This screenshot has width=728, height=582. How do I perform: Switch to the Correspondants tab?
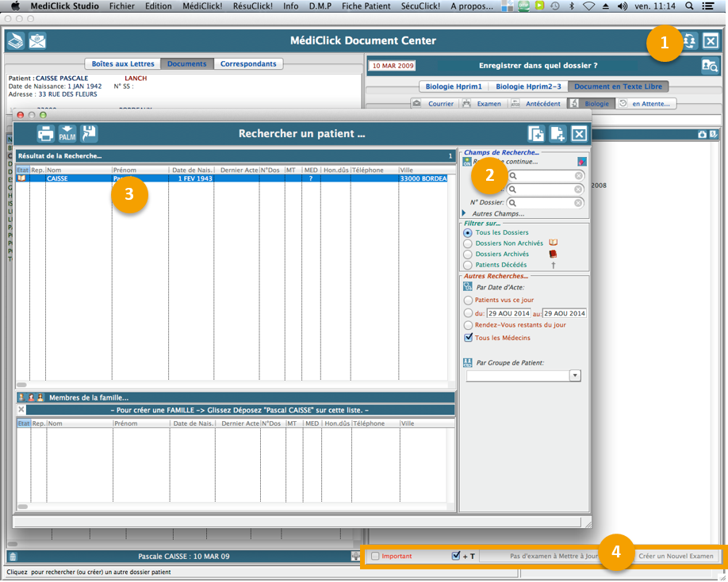pyautogui.click(x=248, y=64)
